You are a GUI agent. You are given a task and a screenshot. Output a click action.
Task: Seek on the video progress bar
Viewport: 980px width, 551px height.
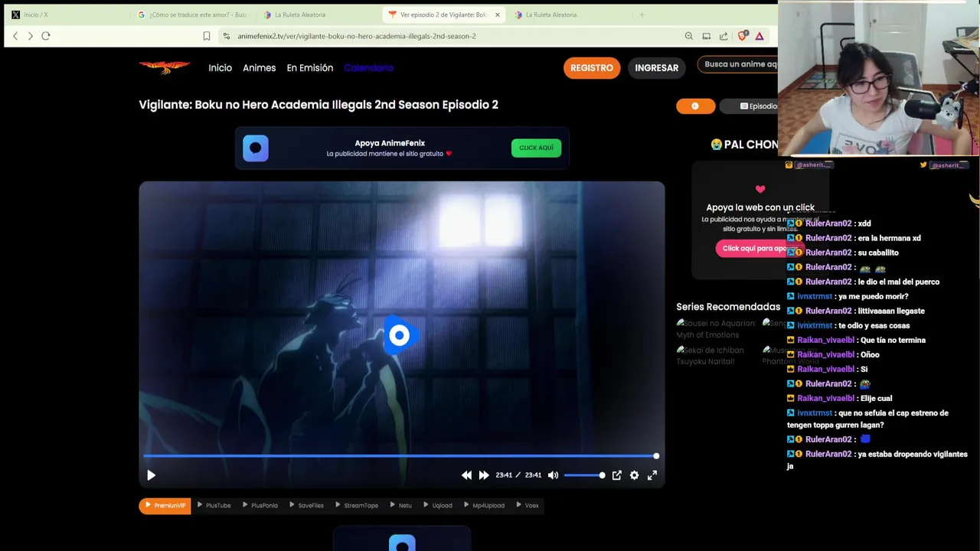401,456
